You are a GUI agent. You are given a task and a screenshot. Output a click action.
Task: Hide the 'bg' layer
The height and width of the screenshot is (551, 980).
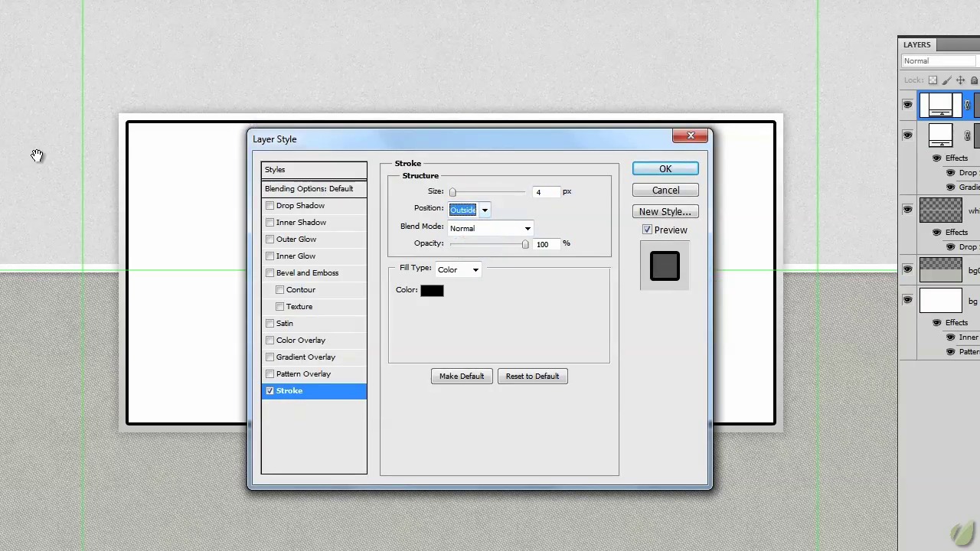(x=907, y=300)
